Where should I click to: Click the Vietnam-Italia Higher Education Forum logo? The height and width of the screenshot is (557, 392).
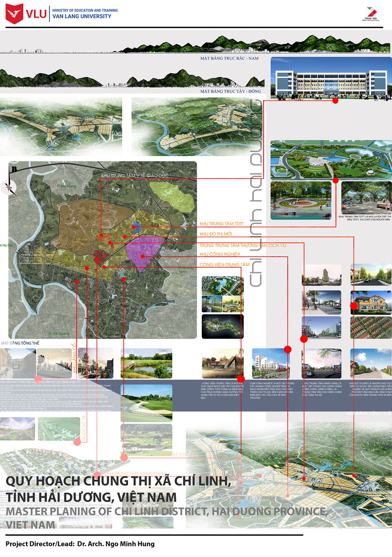click(x=371, y=14)
